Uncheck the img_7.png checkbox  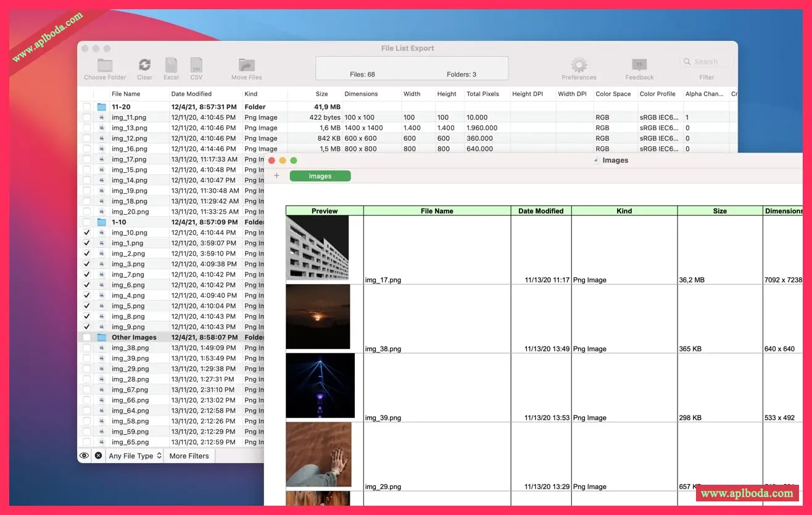(x=86, y=275)
